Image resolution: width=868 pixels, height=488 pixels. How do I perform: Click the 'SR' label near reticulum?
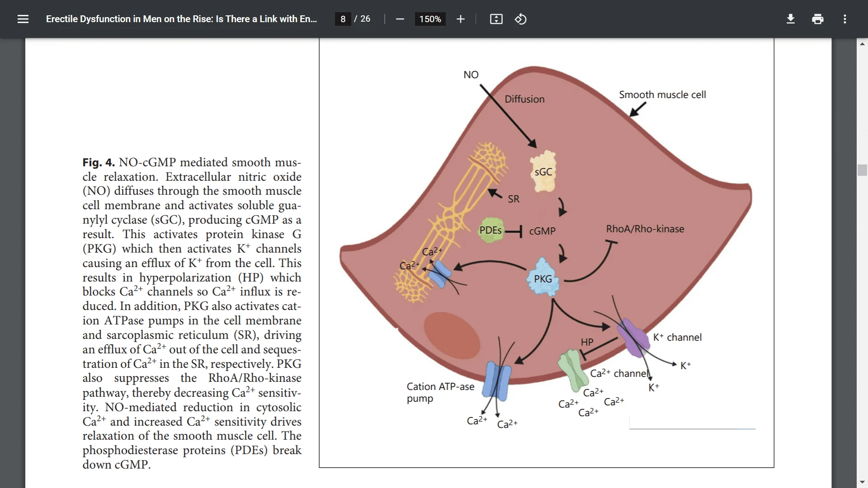[x=514, y=199]
